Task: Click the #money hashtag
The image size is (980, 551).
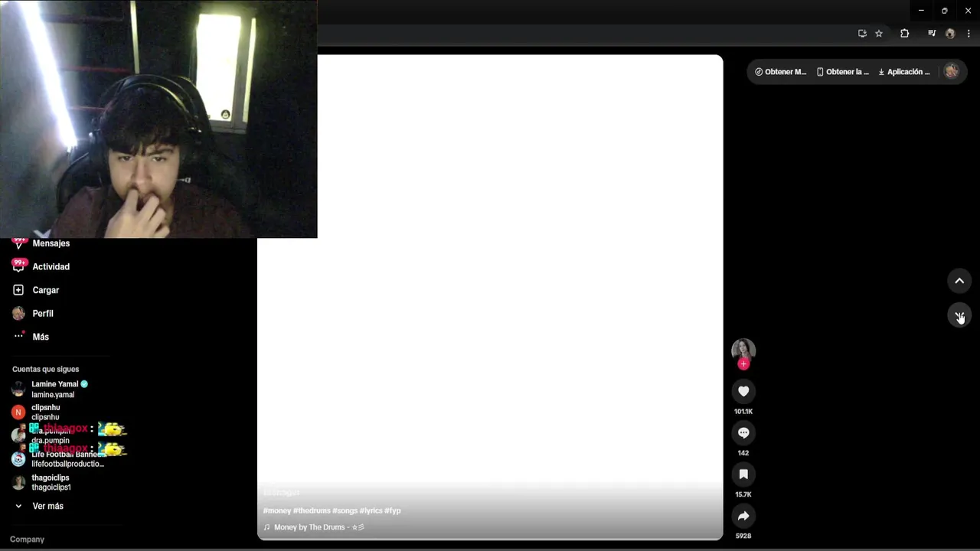Action: [x=277, y=510]
